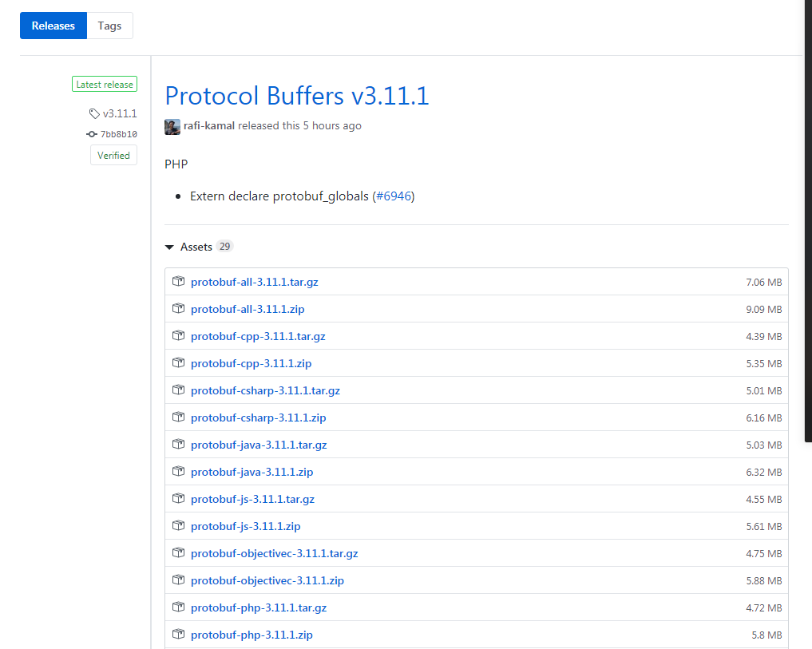Click the 6.16 MB size text
Viewport: 812px width, 649px height.
[764, 418]
